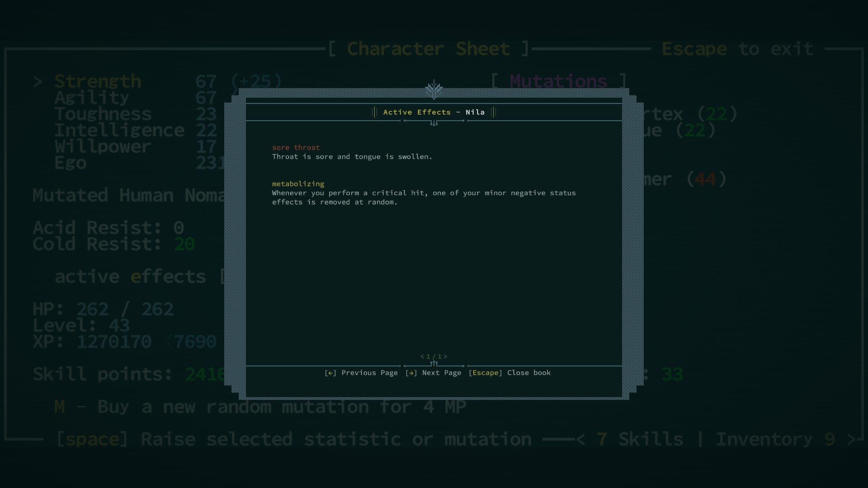Open the Mutations section header

[x=558, y=82]
